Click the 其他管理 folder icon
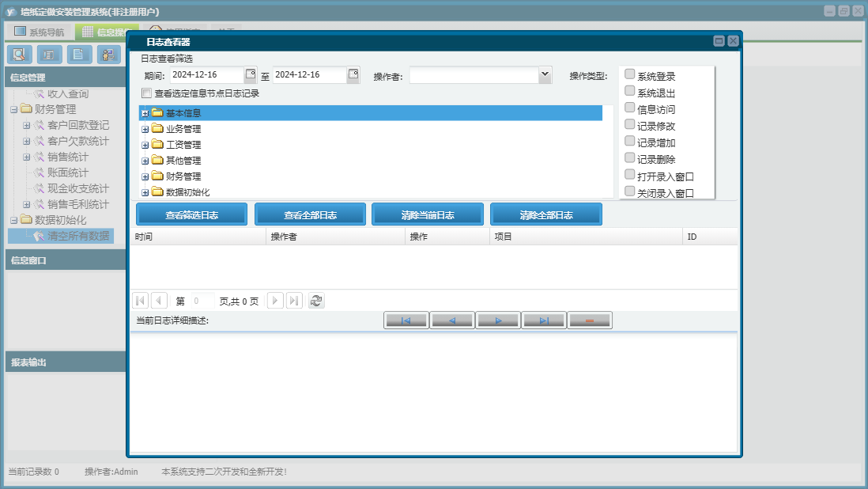Screen dimensions: 868x489 coord(158,161)
